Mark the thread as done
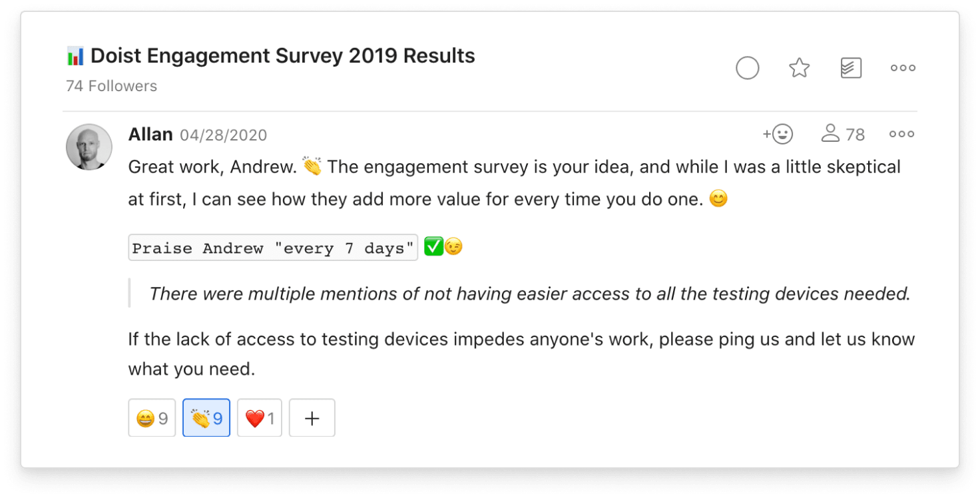 748,68
